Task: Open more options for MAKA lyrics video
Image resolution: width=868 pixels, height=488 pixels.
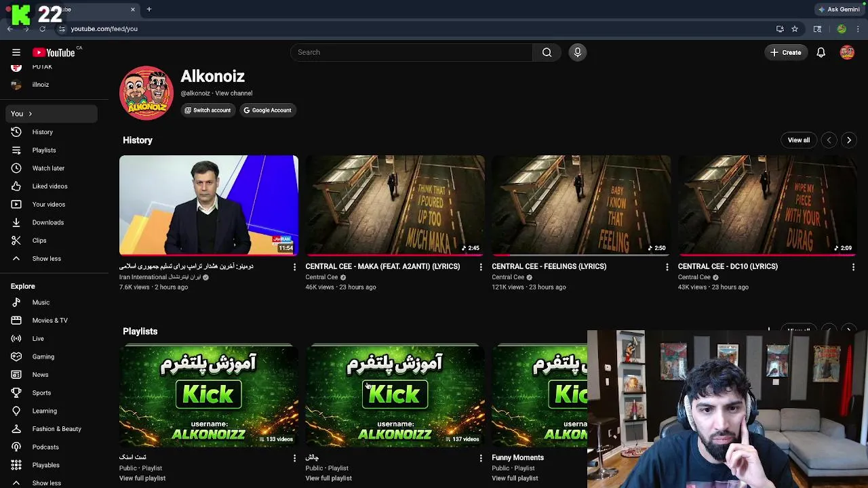Action: pyautogui.click(x=481, y=267)
